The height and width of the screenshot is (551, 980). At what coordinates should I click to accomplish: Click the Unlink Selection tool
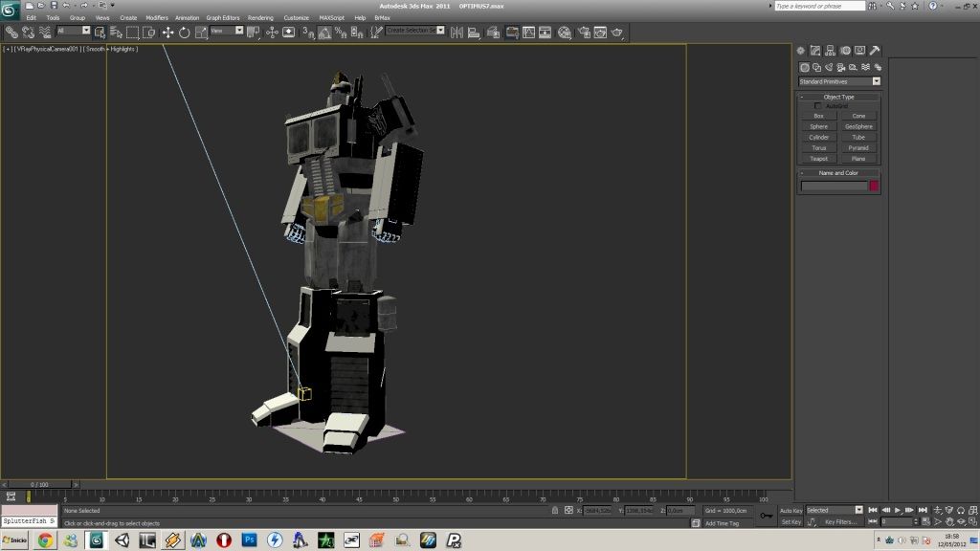pos(28,33)
